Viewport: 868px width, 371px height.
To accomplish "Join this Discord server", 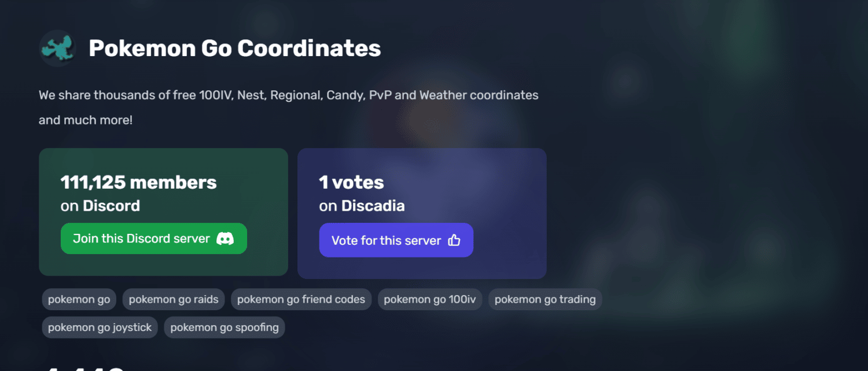I will tap(154, 238).
